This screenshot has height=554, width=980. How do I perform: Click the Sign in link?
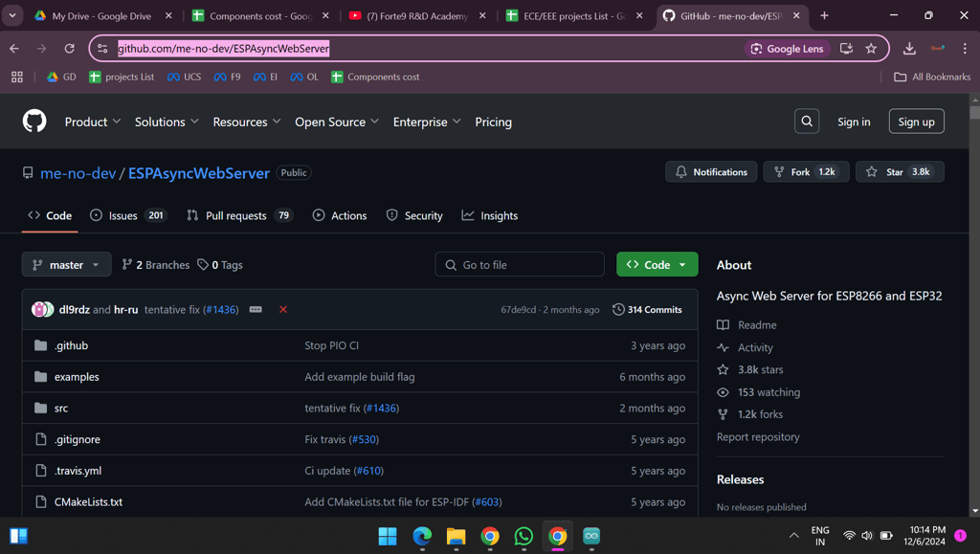click(854, 122)
